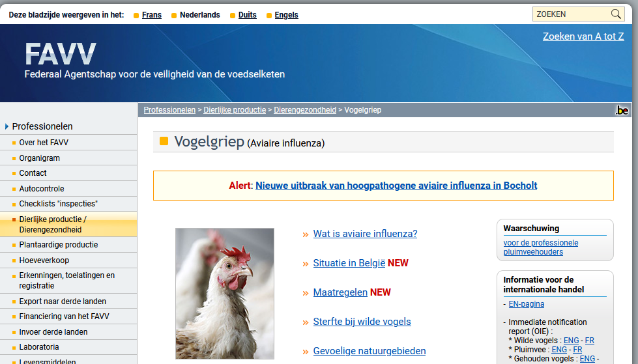
Task: Go to Professionelen breadcrumb
Action: coord(169,110)
